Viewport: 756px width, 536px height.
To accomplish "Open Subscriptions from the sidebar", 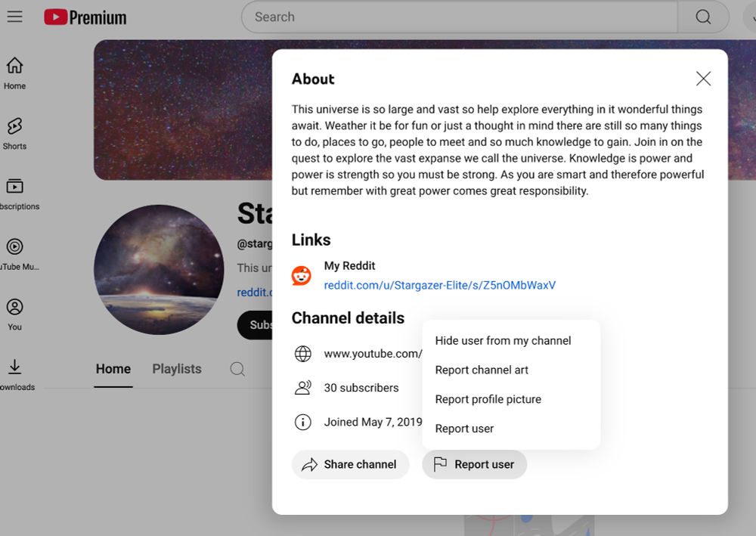I will pyautogui.click(x=20, y=194).
